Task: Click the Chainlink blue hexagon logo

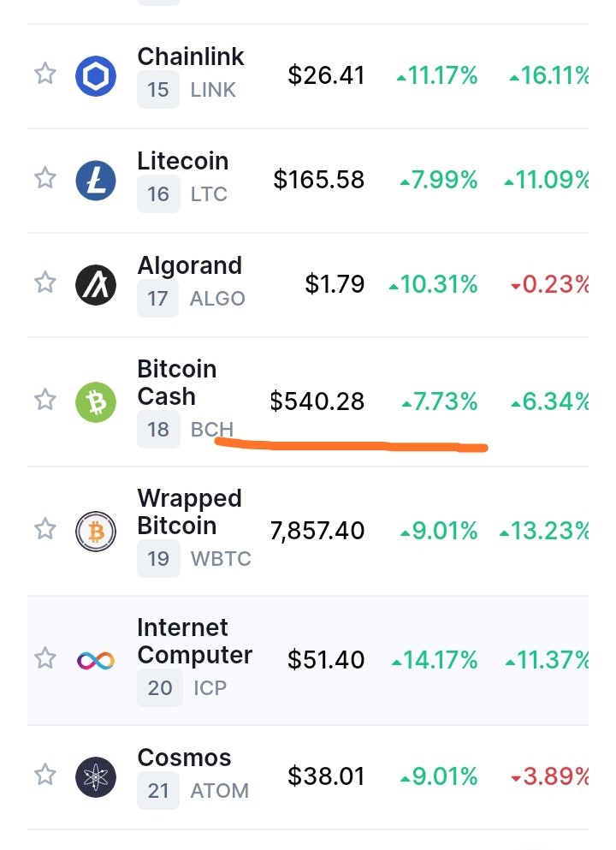Action: [95, 76]
